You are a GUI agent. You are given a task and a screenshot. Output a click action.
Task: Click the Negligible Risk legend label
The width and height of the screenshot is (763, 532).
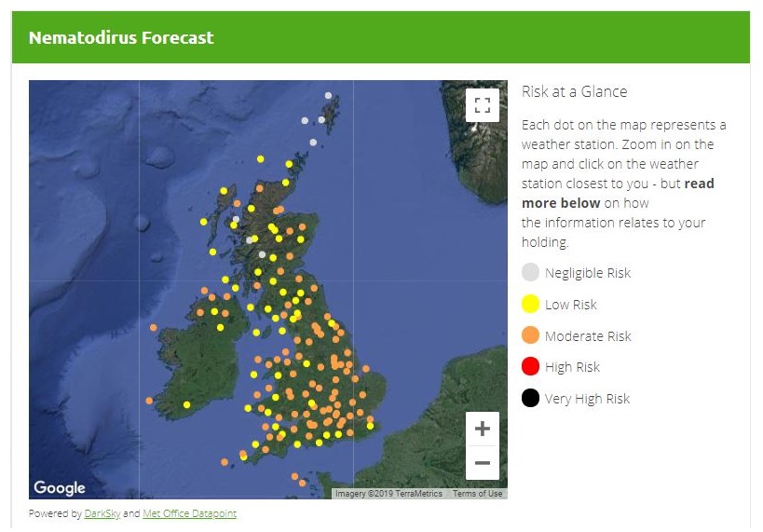point(588,273)
